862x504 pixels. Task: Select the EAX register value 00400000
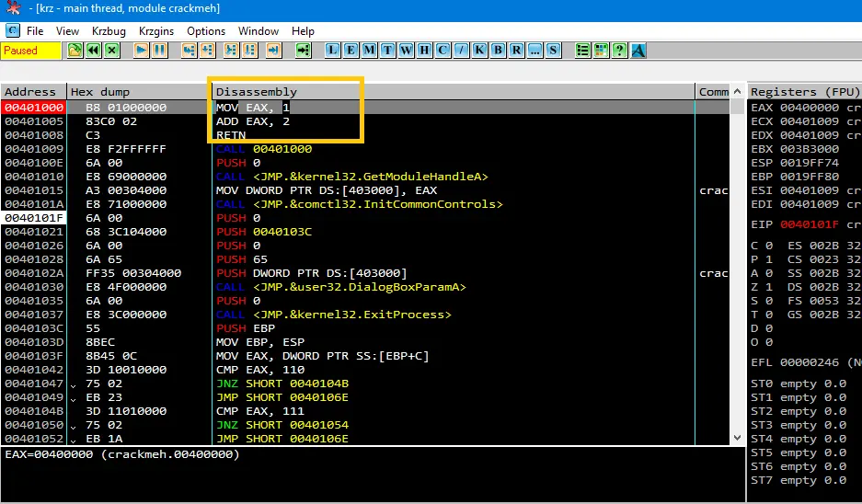click(810, 108)
